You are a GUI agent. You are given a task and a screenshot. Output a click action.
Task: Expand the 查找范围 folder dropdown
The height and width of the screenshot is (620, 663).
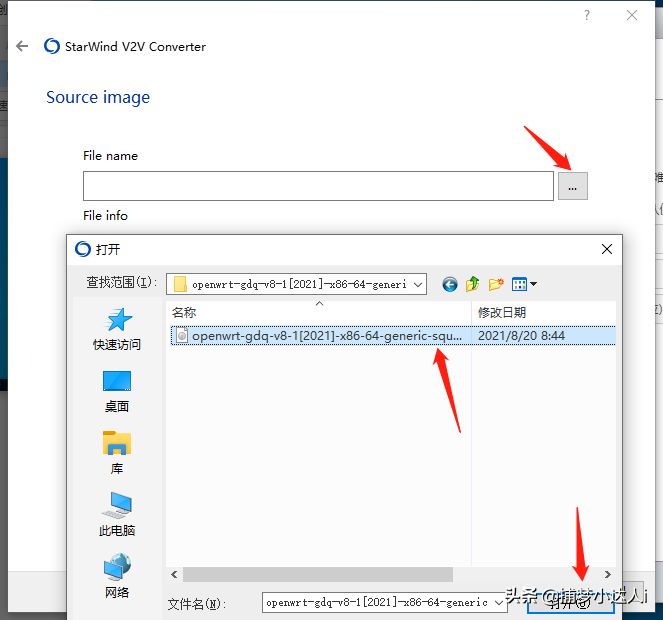pos(418,284)
